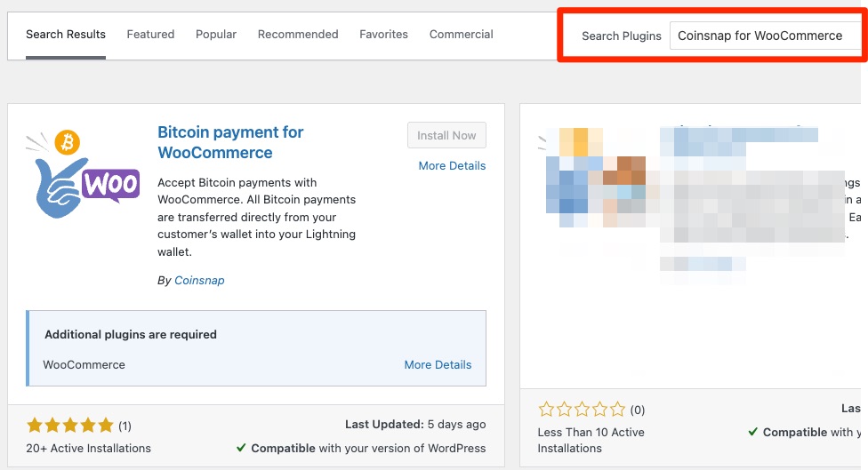This screenshot has height=470, width=868.
Task: Click the five-star rating of Coinsnap plugin
Action: tap(69, 426)
